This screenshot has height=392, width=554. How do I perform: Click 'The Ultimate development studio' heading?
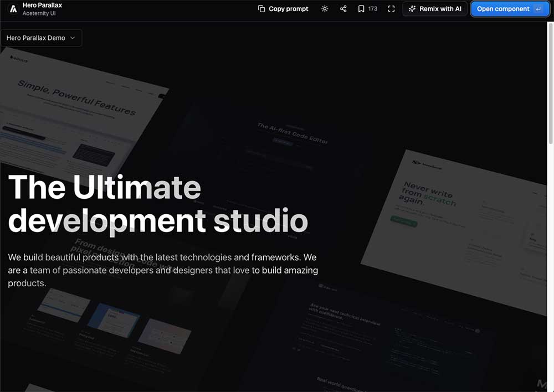click(158, 204)
